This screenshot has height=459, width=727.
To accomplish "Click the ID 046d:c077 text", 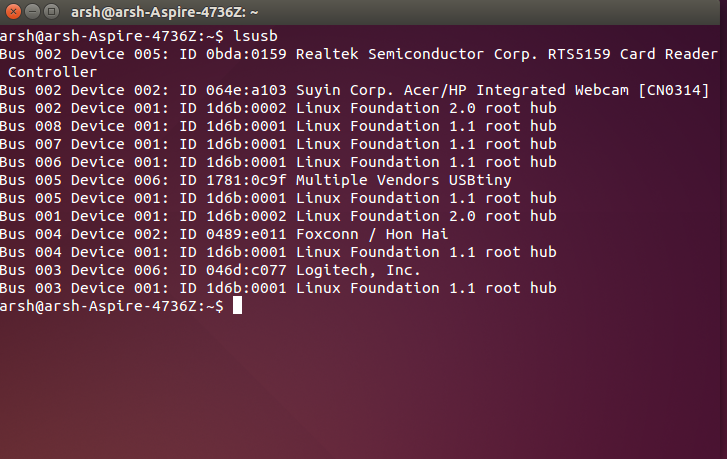I will click(x=233, y=270).
